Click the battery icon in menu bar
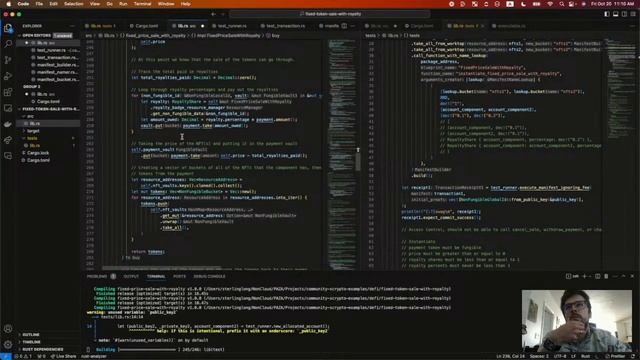Image resolution: width=640 pixels, height=360 pixels. (x=536, y=4)
